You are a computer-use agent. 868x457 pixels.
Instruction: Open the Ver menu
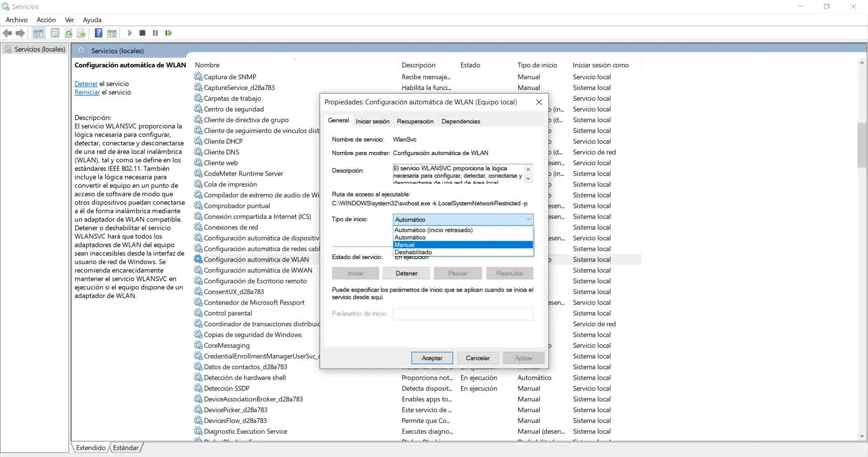pos(70,20)
